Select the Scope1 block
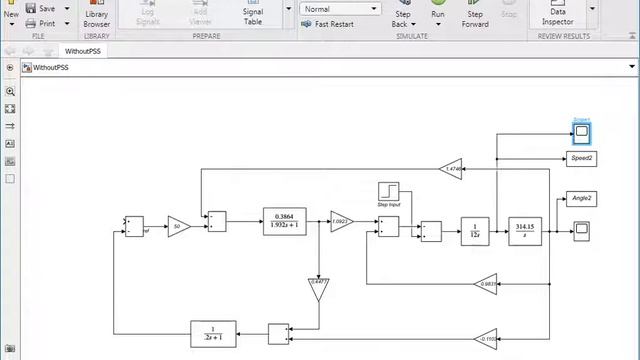Image resolution: width=640 pixels, height=360 pixels. point(581,133)
